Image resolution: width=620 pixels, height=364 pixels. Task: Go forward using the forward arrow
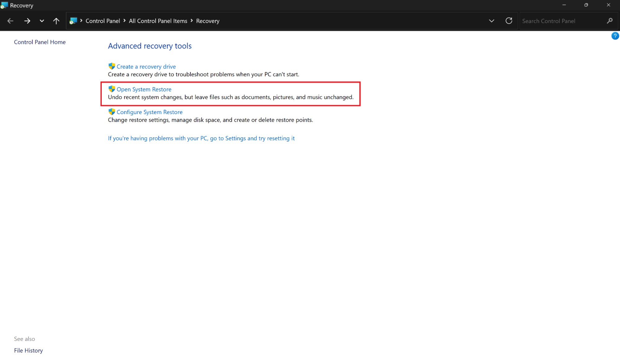click(27, 21)
